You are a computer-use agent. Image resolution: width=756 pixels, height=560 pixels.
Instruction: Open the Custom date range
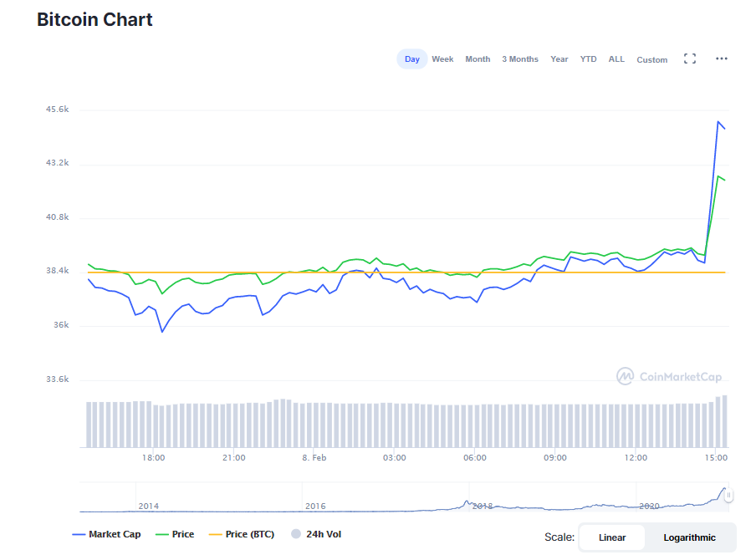pyautogui.click(x=651, y=59)
